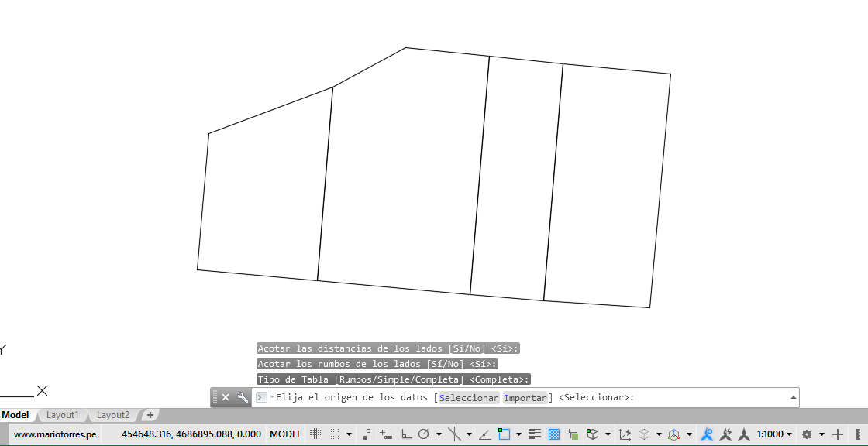Toggle annotation auto-scale icon
This screenshot has height=446, width=868.
725,434
